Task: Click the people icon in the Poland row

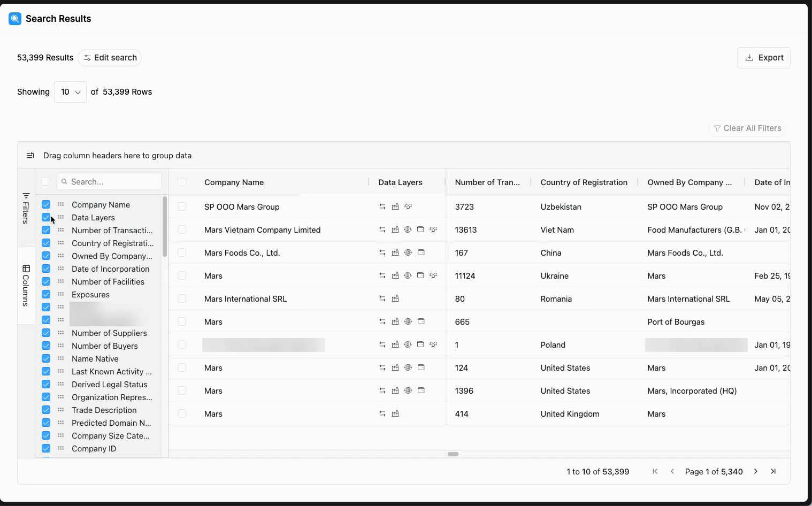Action: [434, 344]
